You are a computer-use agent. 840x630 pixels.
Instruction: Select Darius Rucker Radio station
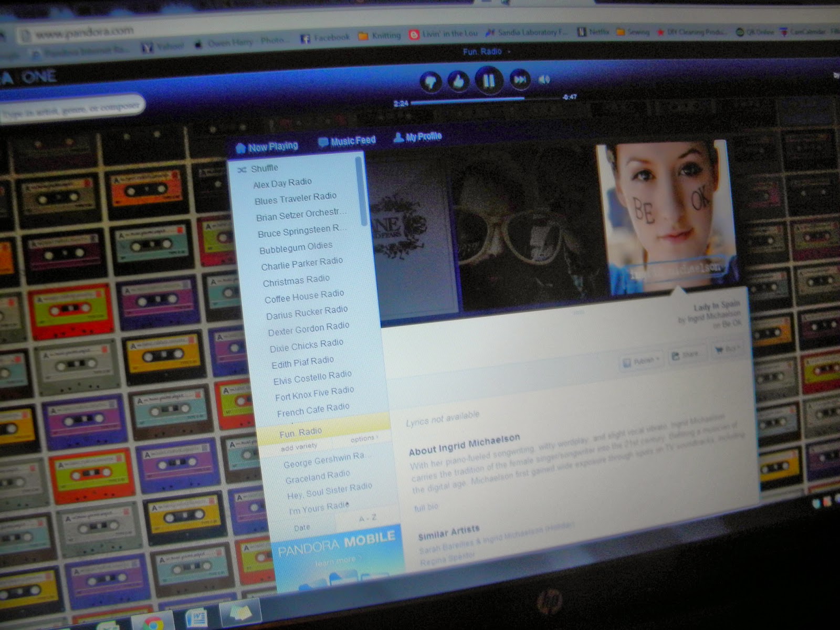pyautogui.click(x=307, y=313)
